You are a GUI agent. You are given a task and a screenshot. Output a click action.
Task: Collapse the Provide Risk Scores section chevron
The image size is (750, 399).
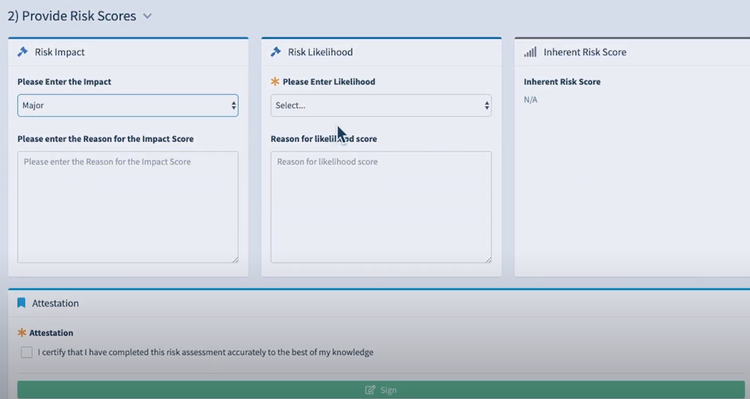click(x=147, y=16)
